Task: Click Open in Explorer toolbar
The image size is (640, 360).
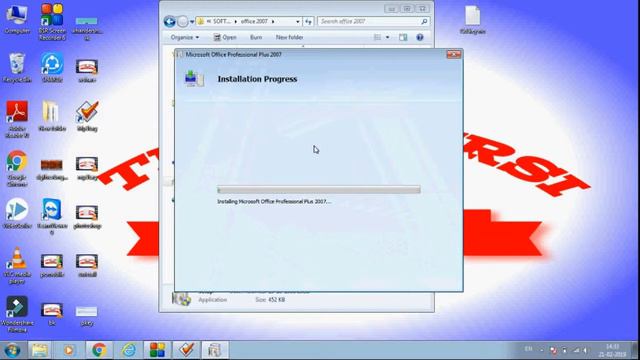Action: [x=225, y=37]
